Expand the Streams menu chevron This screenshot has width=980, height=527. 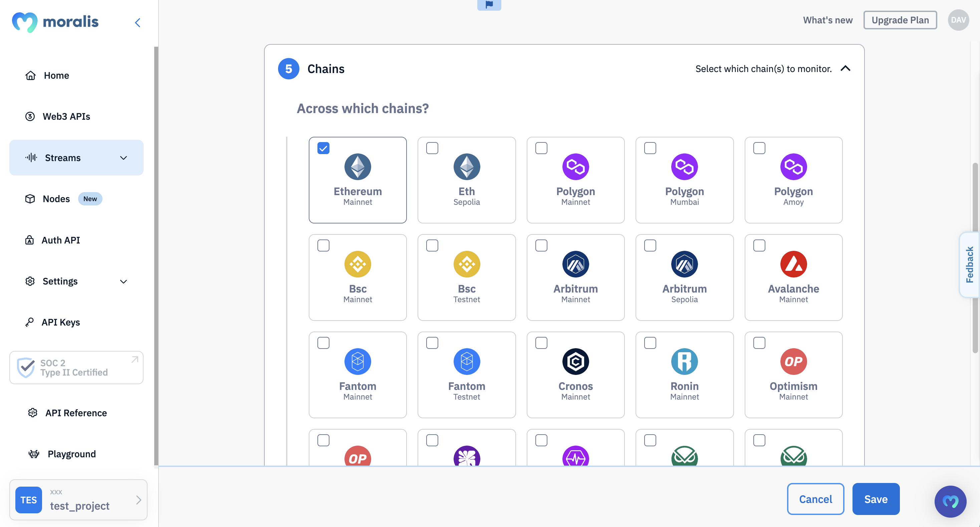123,158
